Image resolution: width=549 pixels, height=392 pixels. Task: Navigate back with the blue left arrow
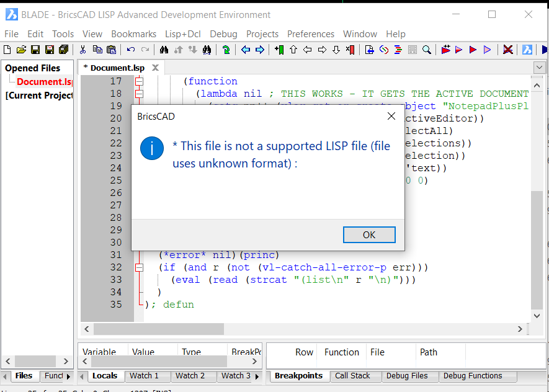coord(246,50)
